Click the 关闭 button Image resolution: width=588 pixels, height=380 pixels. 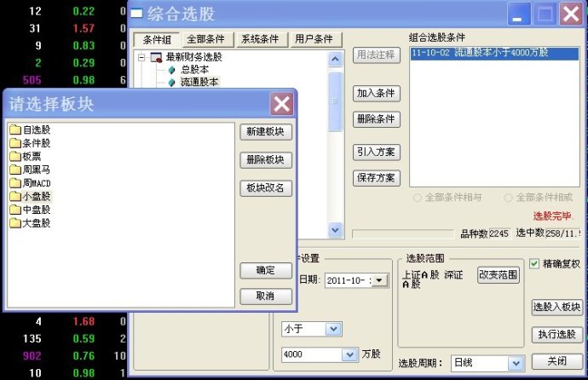556,361
